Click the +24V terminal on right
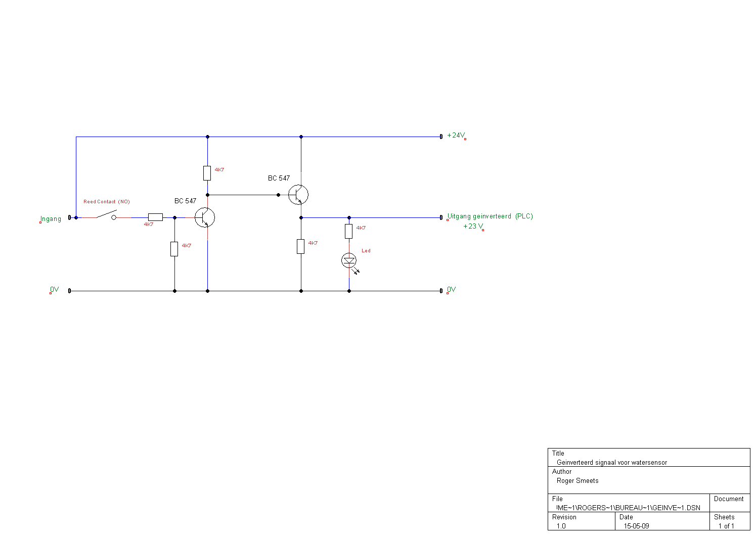 pos(441,136)
